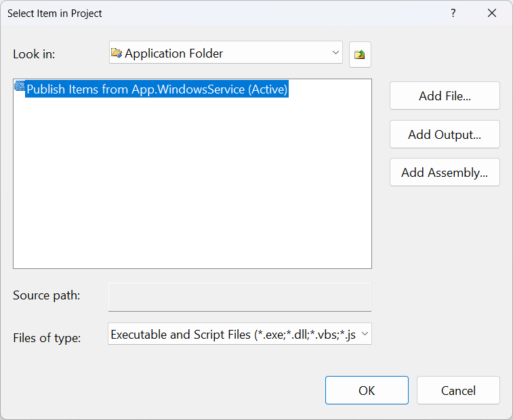Dismiss the dialog with Cancel
The width and height of the screenshot is (513, 420).
458,390
